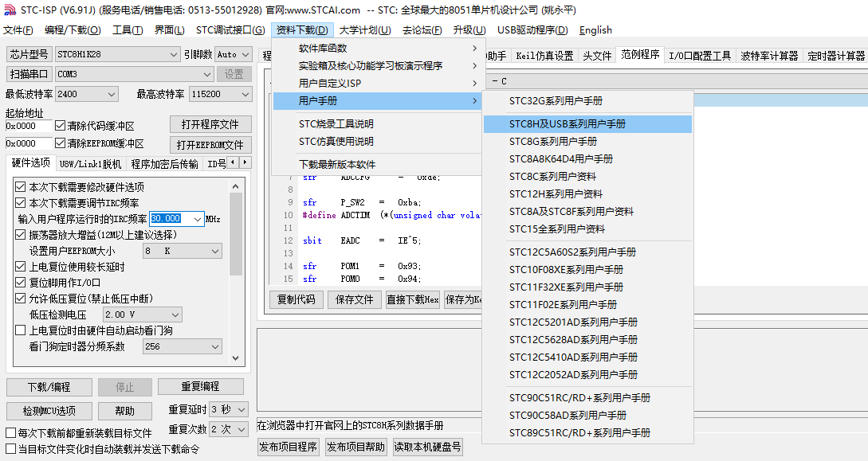Open the 文件(F) menu
This screenshot has width=868, height=461.
click(18, 29)
